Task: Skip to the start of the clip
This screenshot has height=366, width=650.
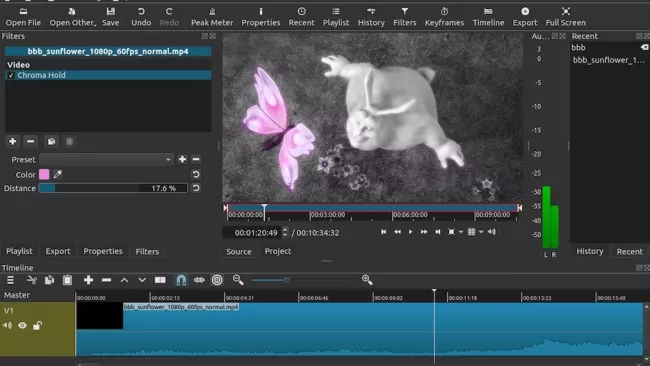Action: 383,232
